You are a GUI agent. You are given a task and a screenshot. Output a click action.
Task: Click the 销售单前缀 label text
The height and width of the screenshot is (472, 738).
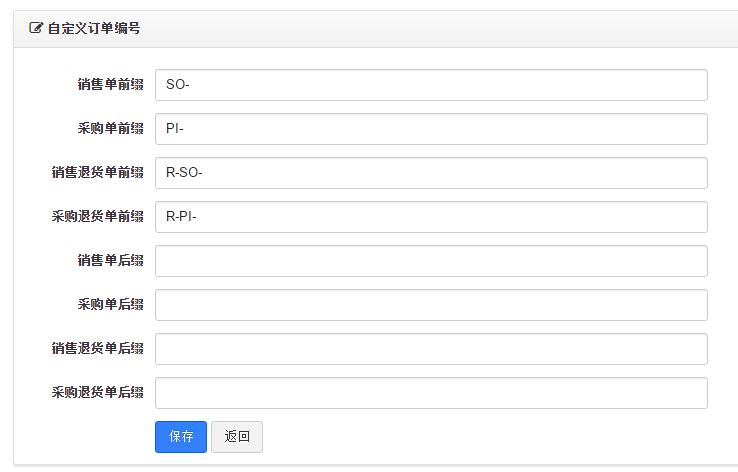(x=110, y=85)
